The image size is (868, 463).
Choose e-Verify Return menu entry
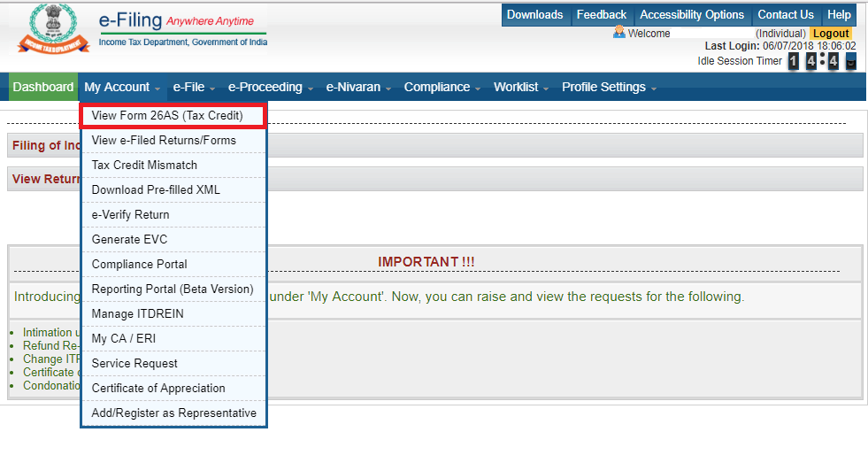tap(130, 214)
